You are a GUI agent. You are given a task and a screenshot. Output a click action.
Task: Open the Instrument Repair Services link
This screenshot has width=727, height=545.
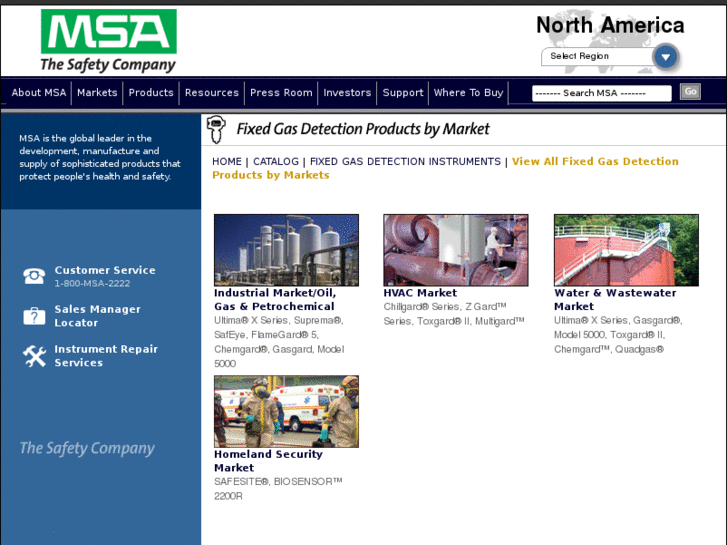106,356
